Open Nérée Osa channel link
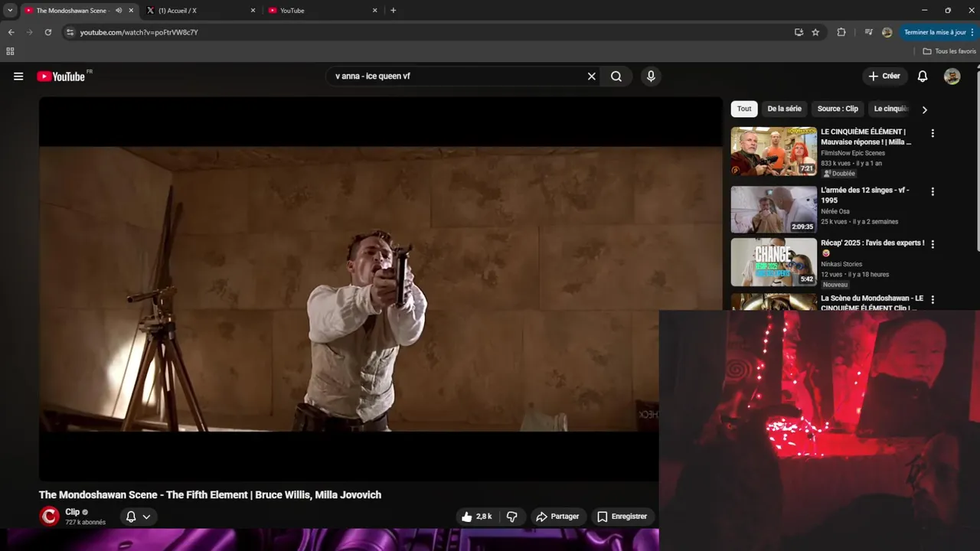Image resolution: width=980 pixels, height=551 pixels. point(835,211)
